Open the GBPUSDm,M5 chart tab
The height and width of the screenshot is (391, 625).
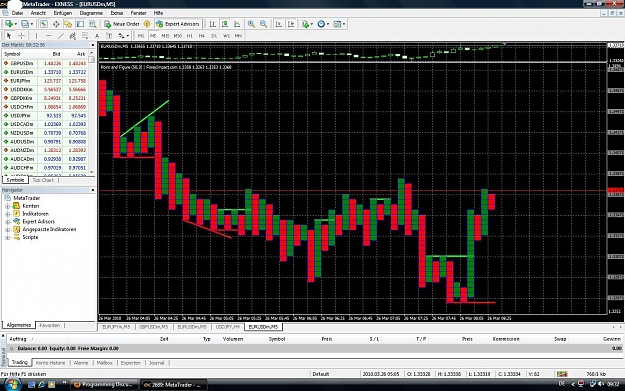pyautogui.click(x=154, y=327)
